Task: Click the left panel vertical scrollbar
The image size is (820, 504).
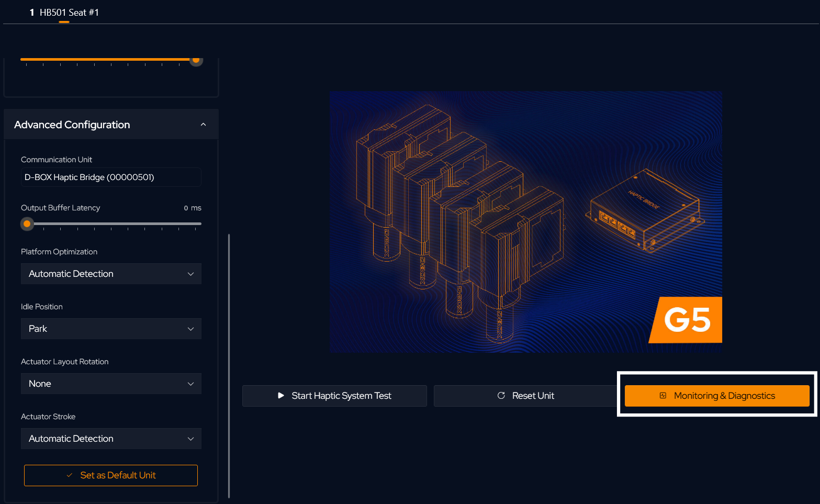Action: [x=229, y=366]
